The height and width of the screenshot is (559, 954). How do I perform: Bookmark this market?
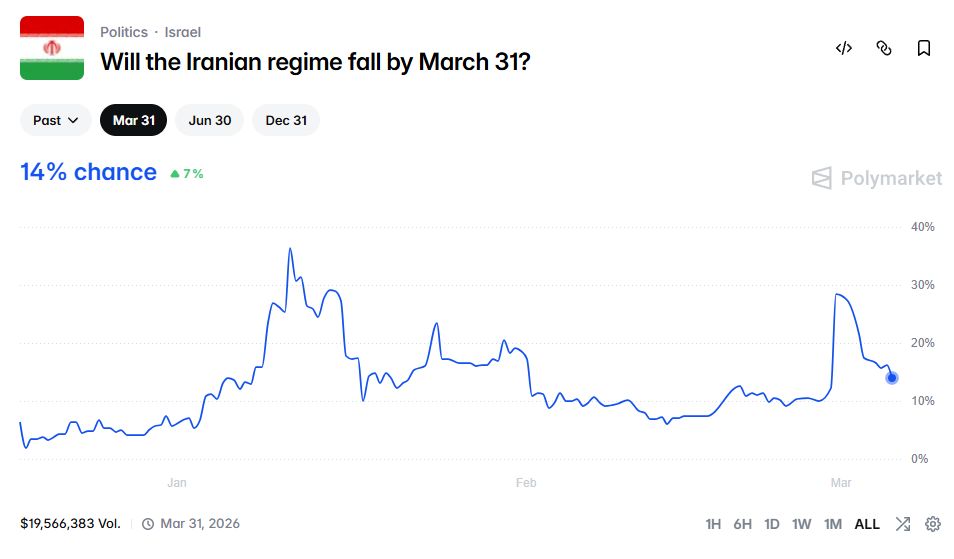924,48
